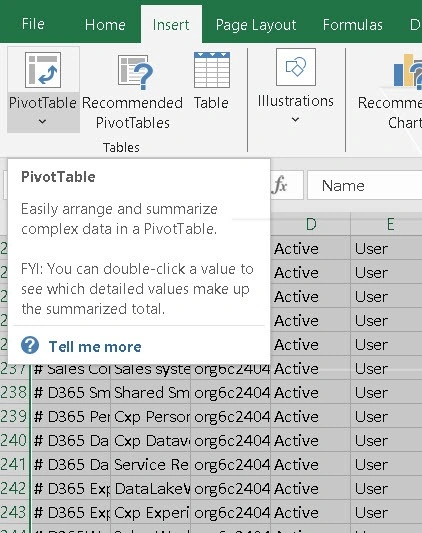
Task: Click the org6c2404 cell in row 242
Action: click(231, 488)
